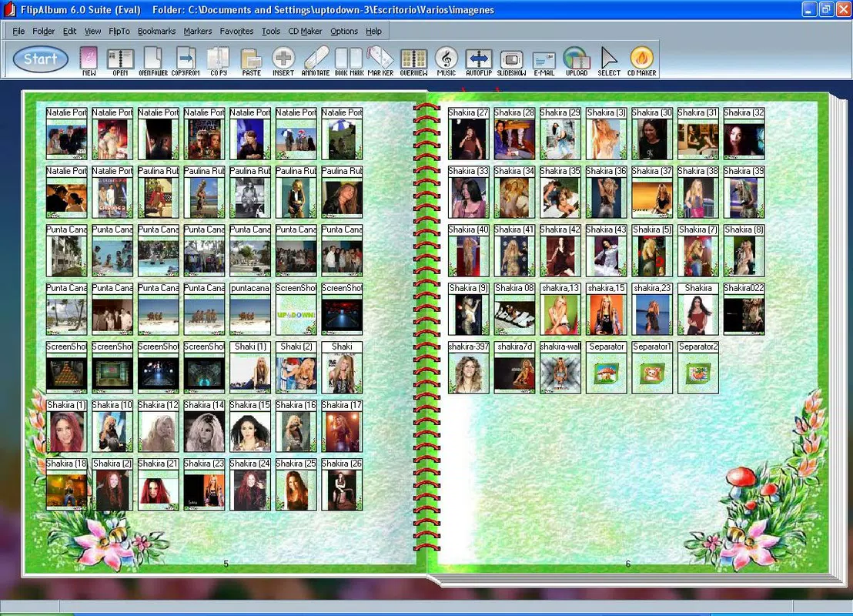Open the CD Maker menu

click(x=305, y=31)
